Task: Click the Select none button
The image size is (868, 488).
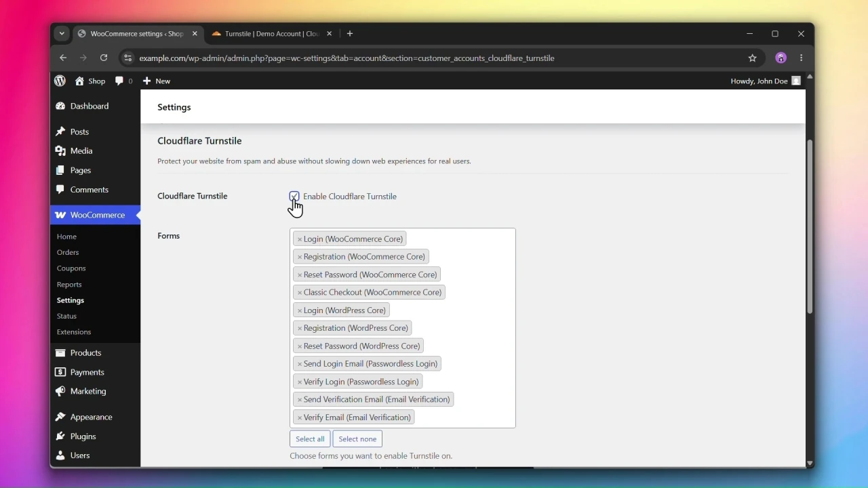Action: (x=357, y=439)
